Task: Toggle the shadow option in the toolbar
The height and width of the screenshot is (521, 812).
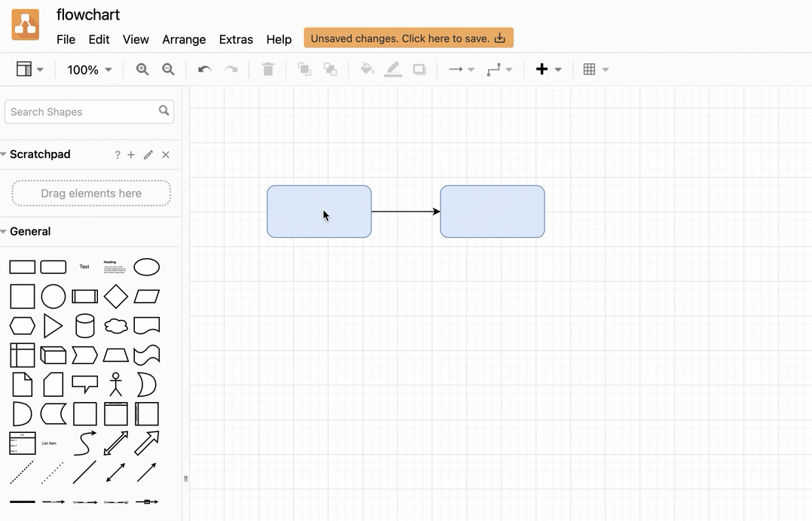Action: [419, 69]
